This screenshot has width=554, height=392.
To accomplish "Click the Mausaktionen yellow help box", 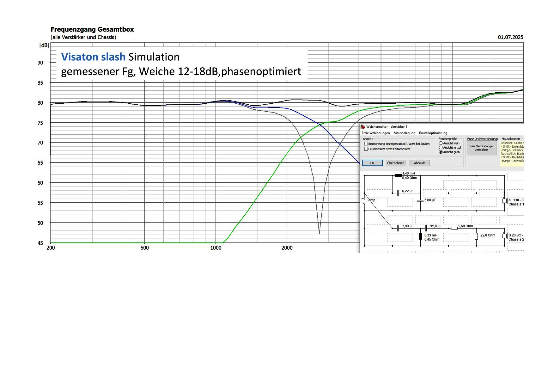I will [x=512, y=154].
